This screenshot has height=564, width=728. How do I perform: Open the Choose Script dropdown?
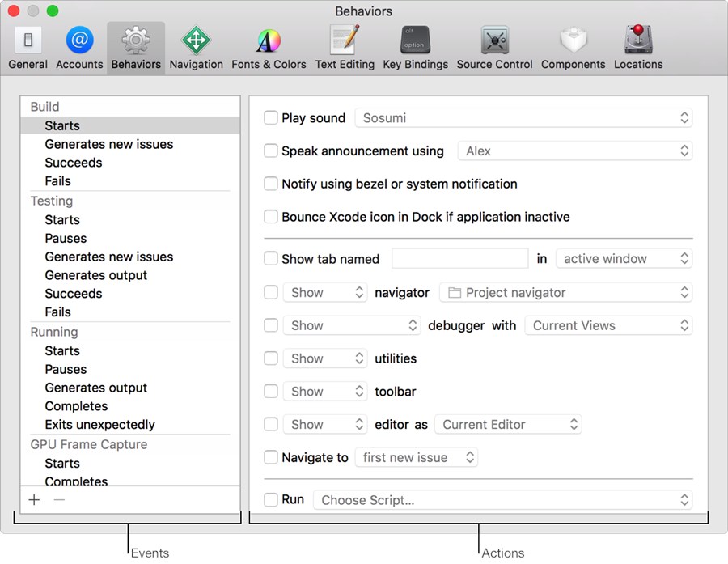click(502, 500)
